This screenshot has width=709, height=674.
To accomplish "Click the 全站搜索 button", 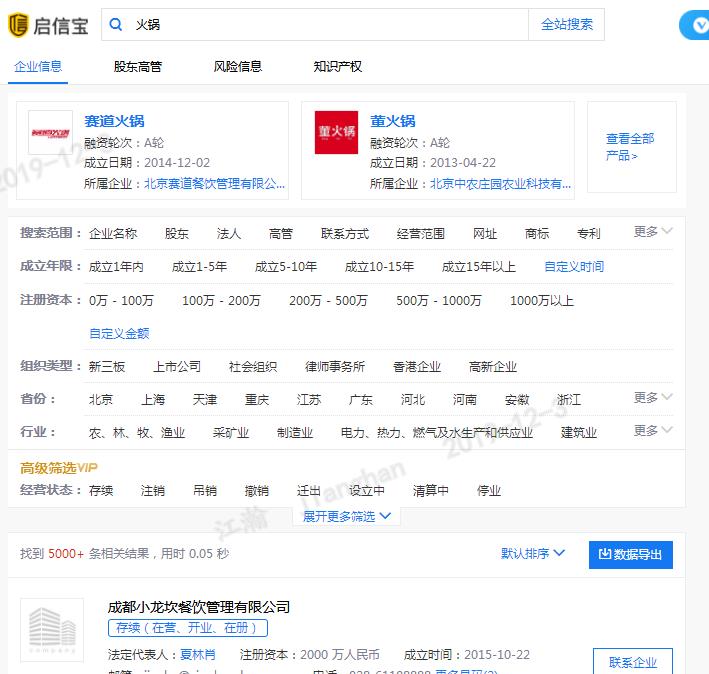I will click(567, 24).
